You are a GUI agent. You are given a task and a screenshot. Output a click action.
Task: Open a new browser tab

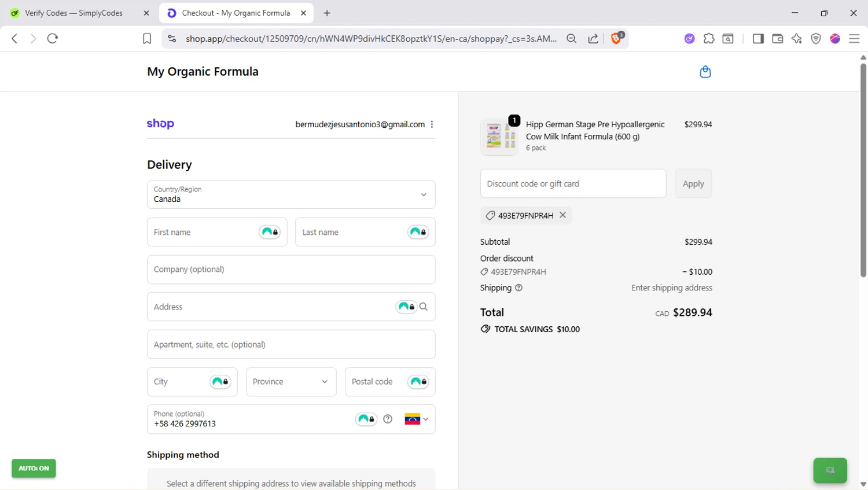(327, 13)
